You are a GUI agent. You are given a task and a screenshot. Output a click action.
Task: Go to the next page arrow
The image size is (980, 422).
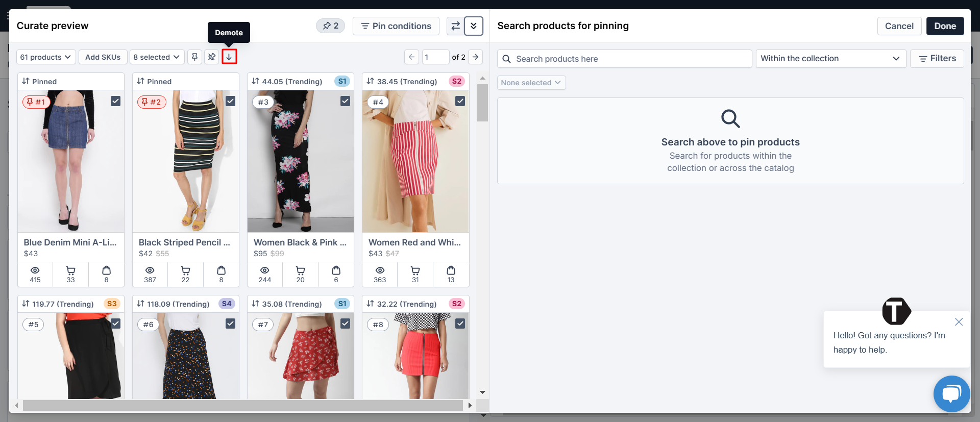(x=475, y=57)
